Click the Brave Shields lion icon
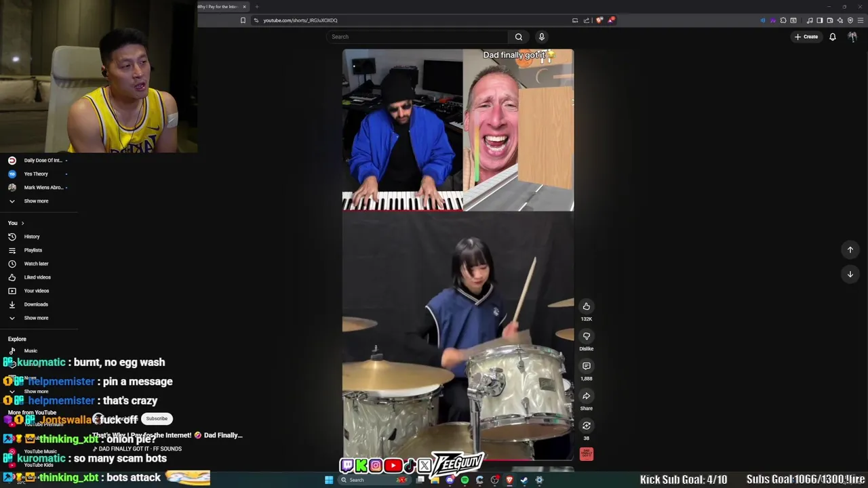Viewport: 868px width, 488px height. click(599, 20)
